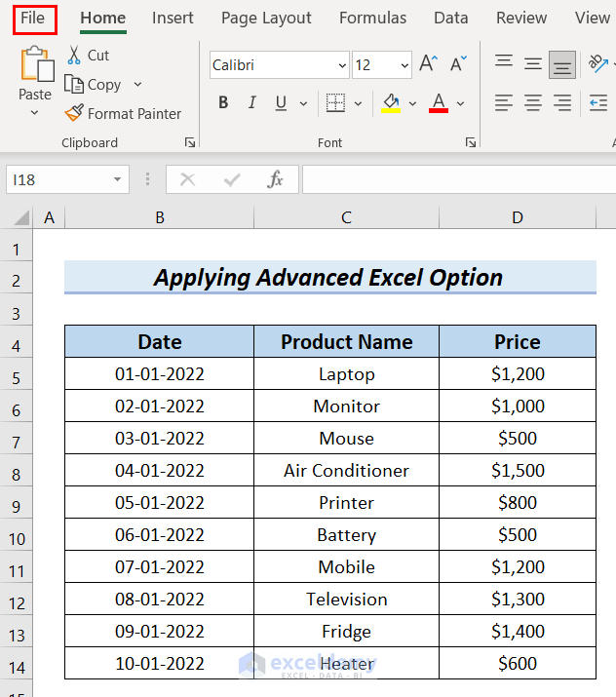Click the Copy button
616x697 pixels.
94,85
